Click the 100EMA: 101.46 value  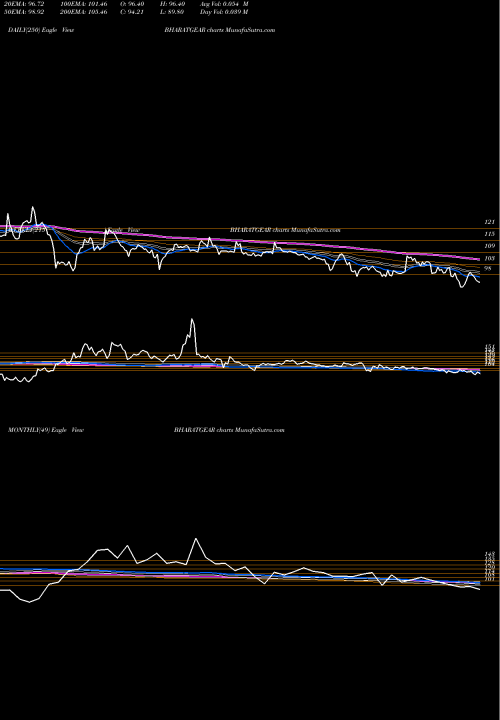pos(84,4)
